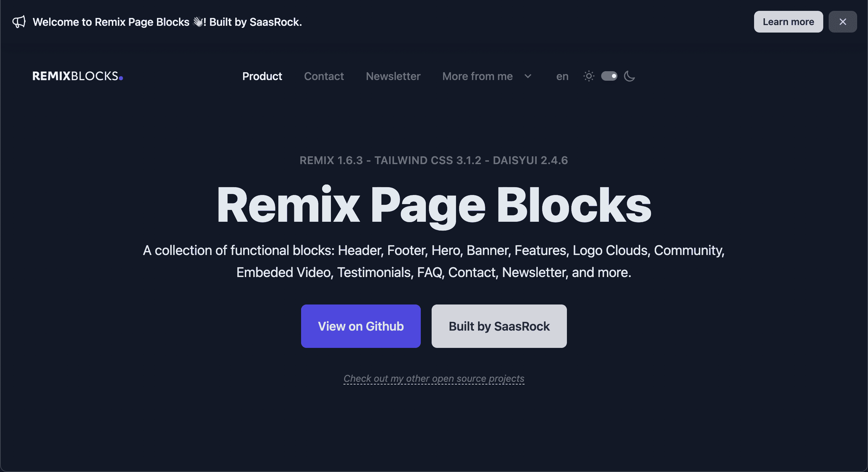Click the moon dark-mode icon

pyautogui.click(x=629, y=76)
